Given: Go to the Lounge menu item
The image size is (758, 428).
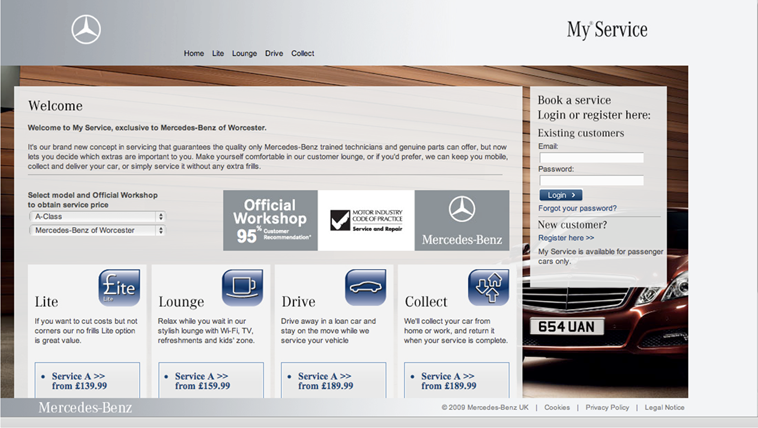Looking at the screenshot, I should 244,53.
